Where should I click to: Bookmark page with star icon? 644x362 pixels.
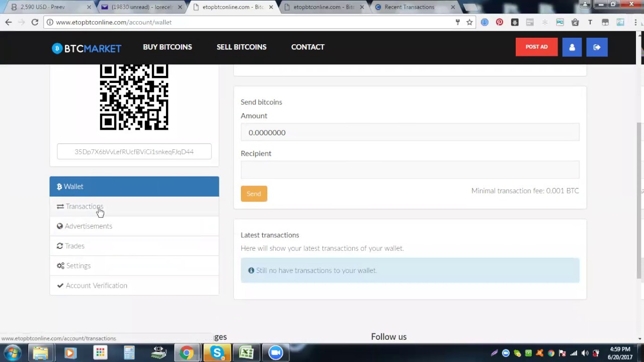469,22
